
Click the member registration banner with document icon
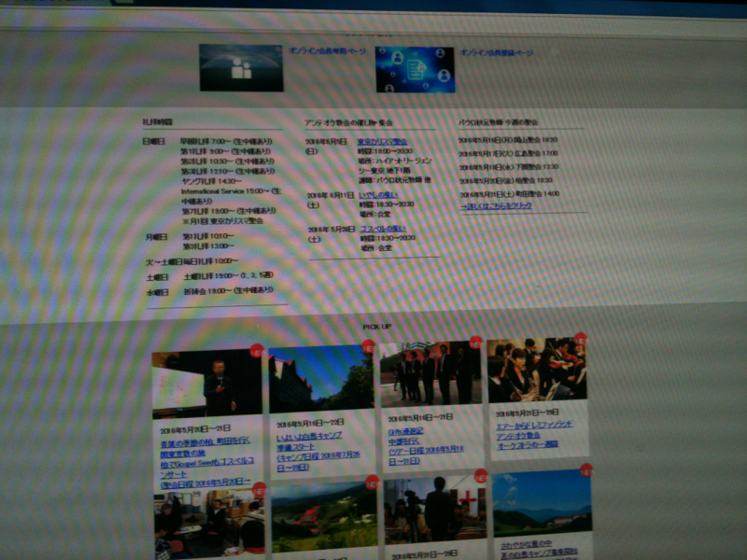(x=415, y=70)
